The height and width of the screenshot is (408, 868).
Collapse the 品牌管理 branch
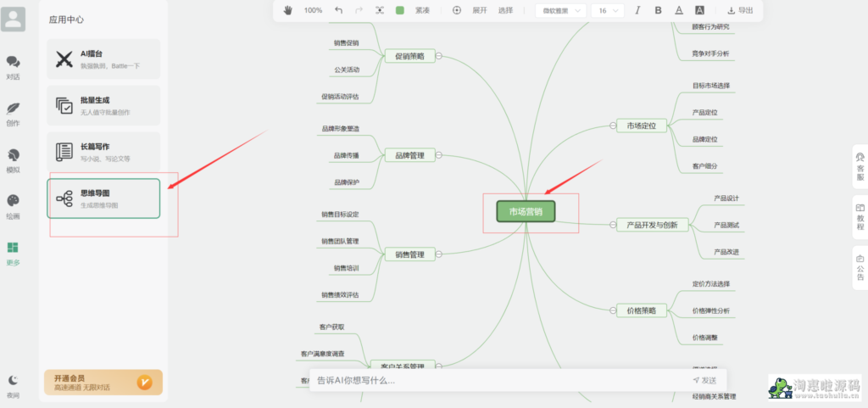439,155
